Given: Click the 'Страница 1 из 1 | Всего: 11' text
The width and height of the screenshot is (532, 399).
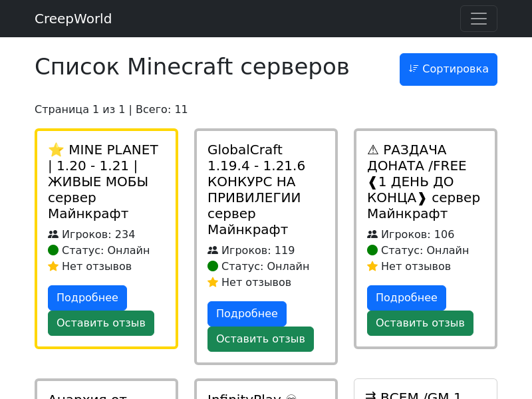Looking at the screenshot, I should coord(111,109).
